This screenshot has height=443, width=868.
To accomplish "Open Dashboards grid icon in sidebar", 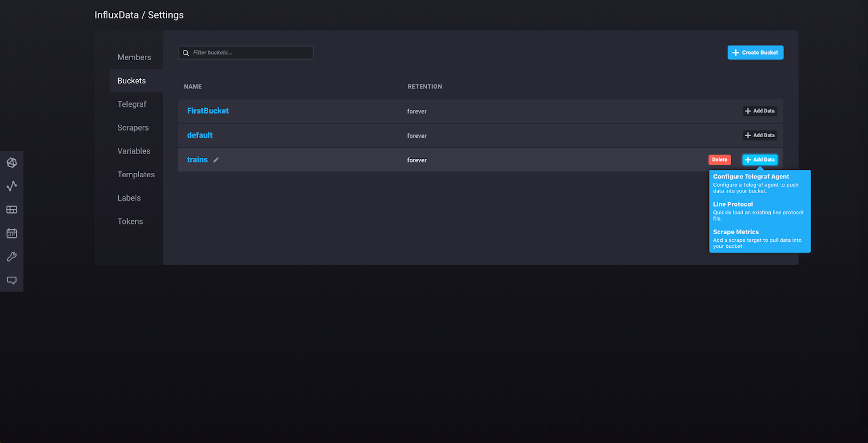I will click(x=11, y=210).
